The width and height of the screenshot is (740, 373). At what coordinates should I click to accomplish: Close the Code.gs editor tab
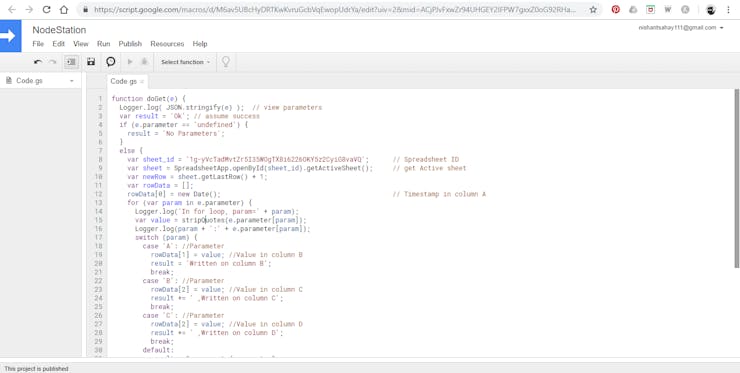tap(142, 82)
